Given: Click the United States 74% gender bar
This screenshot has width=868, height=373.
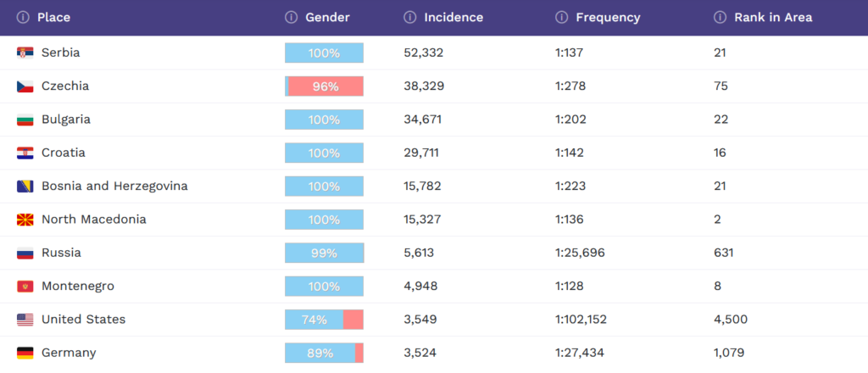Looking at the screenshot, I should click(x=324, y=320).
